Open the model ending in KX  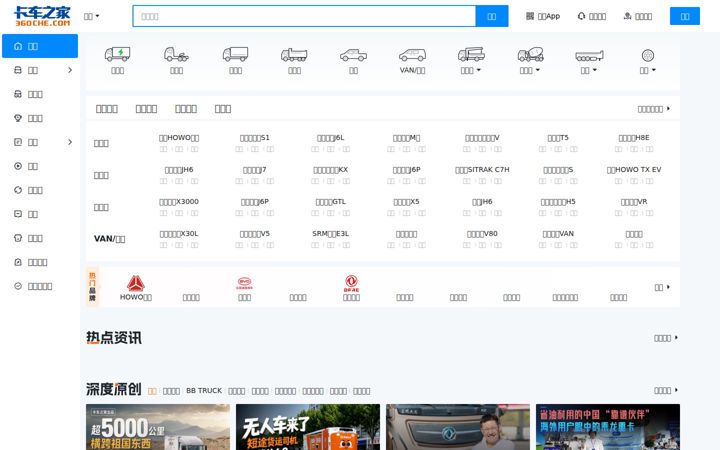[331, 170]
